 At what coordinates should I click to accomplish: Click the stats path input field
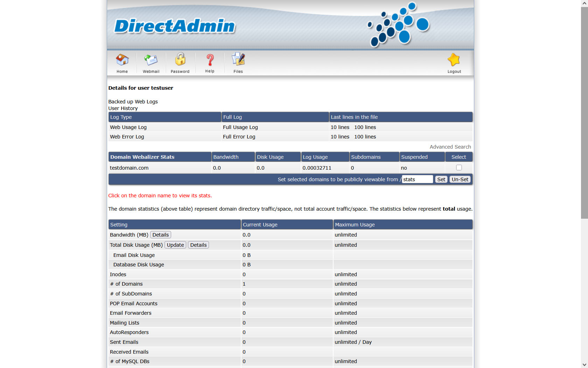click(x=417, y=179)
